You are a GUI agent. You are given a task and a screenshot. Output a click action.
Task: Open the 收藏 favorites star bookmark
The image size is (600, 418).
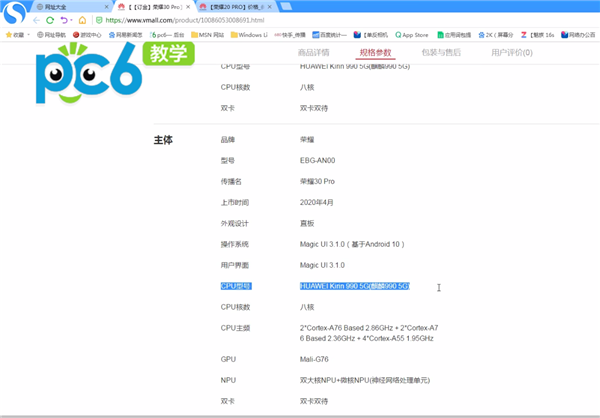pos(15,35)
